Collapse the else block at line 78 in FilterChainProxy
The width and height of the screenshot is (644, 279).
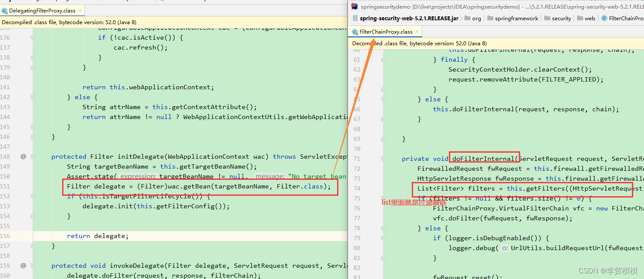(383, 228)
